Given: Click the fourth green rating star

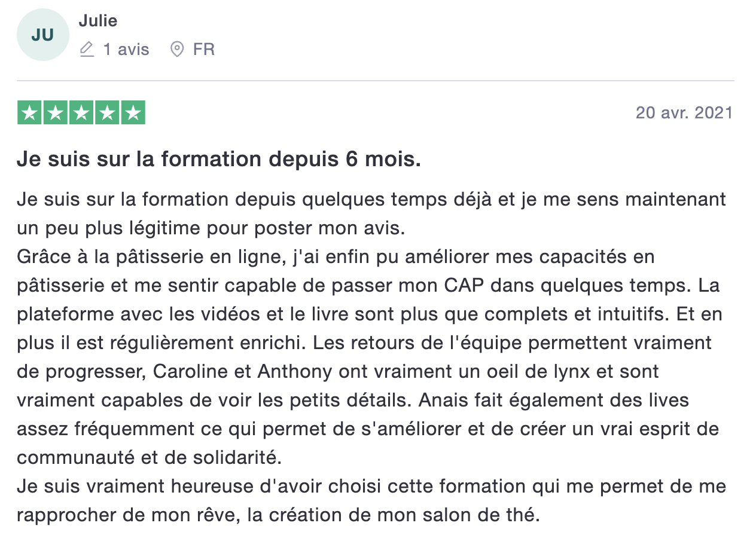Looking at the screenshot, I should [107, 113].
